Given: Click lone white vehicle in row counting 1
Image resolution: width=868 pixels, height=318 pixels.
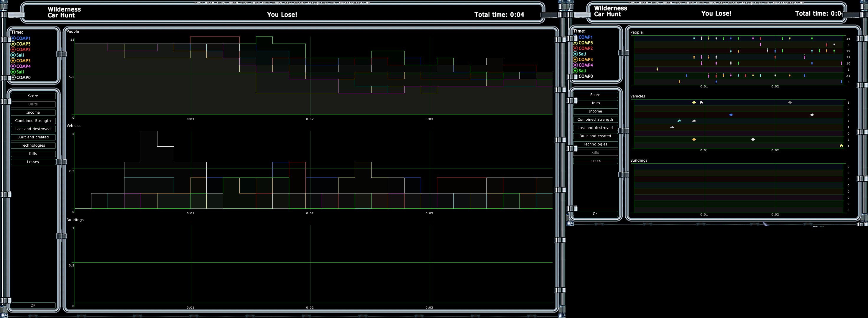Looking at the screenshot, I should [x=672, y=127].
